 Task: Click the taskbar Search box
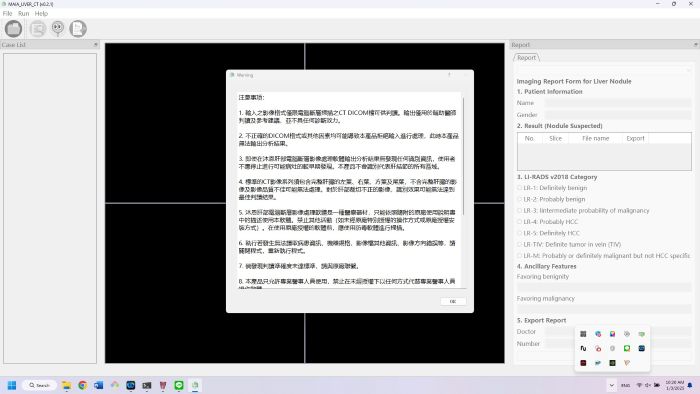pos(39,385)
